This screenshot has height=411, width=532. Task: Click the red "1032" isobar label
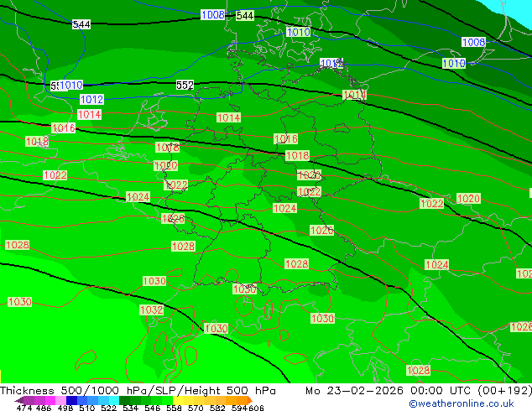click(x=152, y=310)
